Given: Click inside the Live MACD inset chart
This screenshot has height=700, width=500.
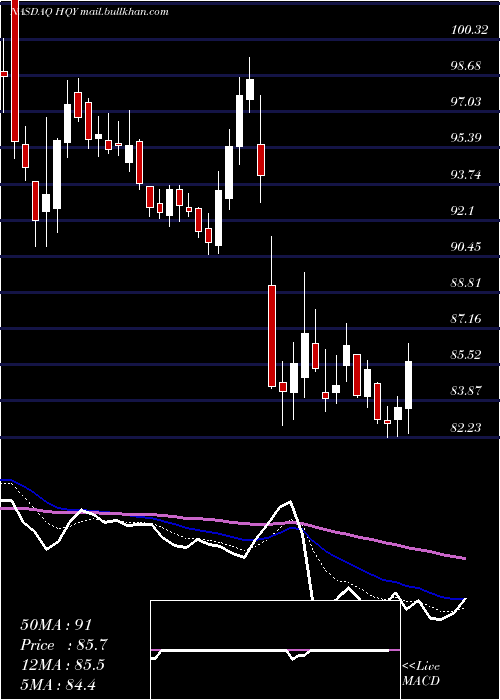Looking at the screenshot, I should (275, 650).
